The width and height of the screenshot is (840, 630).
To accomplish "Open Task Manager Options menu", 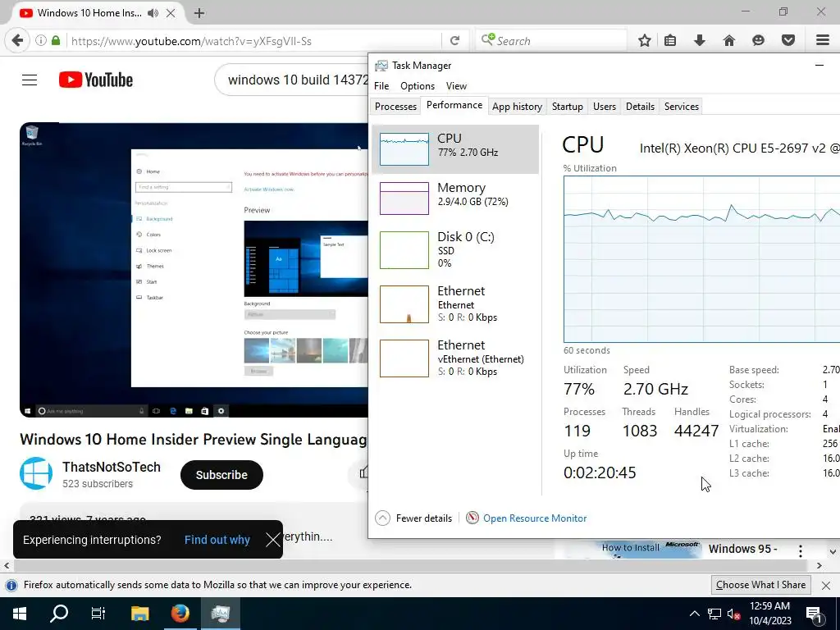I will pos(418,85).
